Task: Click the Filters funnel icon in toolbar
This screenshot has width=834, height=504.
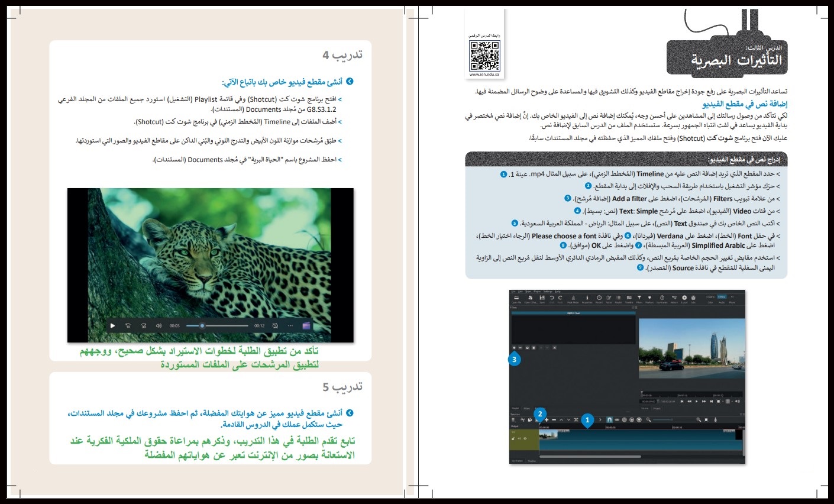Action: [x=639, y=298]
